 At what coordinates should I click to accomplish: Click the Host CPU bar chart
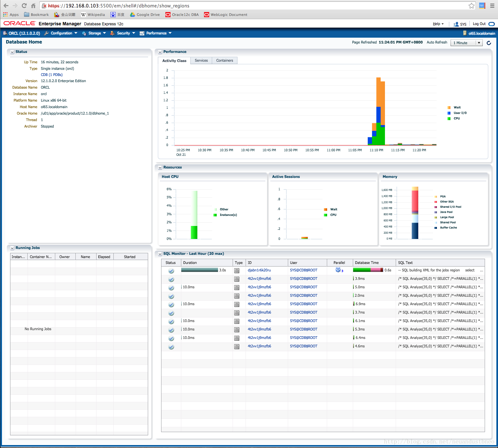point(194,215)
